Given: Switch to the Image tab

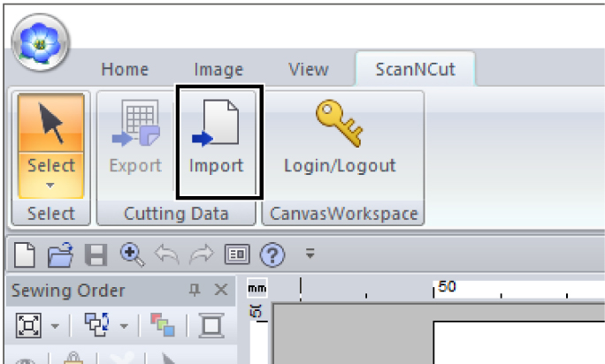Looking at the screenshot, I should tap(218, 70).
